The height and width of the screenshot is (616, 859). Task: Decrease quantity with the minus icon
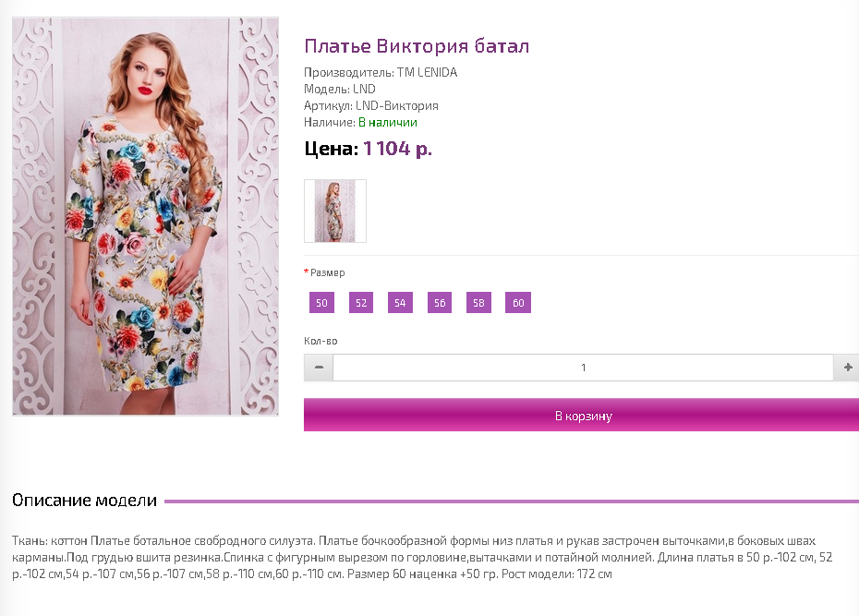319,368
